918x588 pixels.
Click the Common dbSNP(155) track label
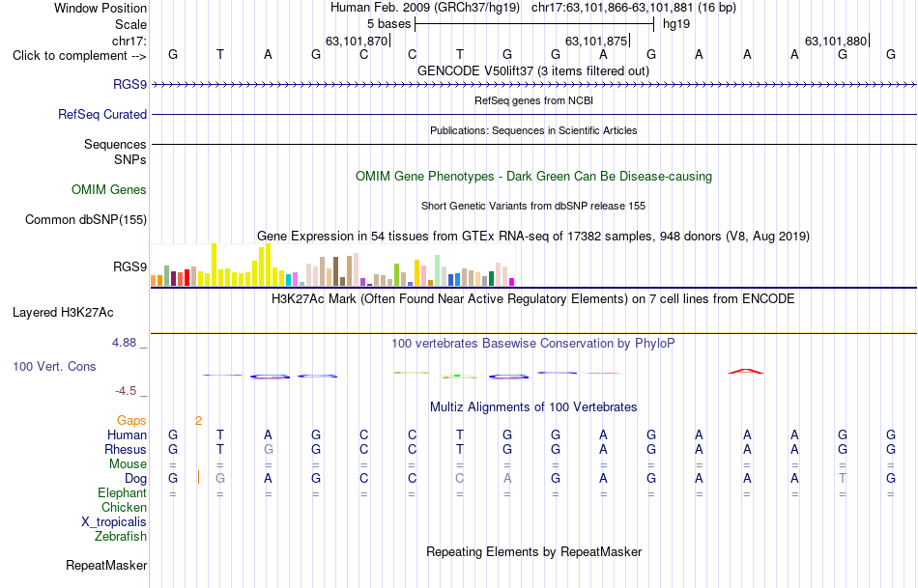tap(86, 219)
